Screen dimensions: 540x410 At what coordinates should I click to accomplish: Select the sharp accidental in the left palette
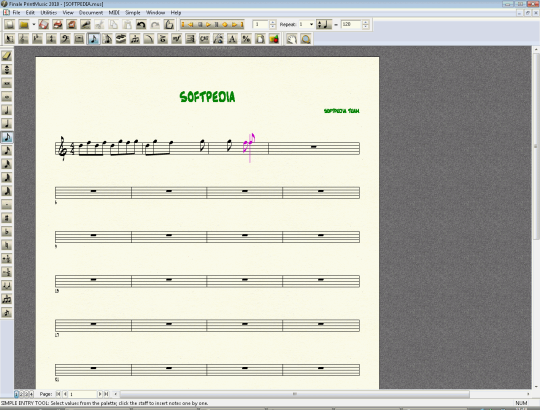[x=7, y=218]
